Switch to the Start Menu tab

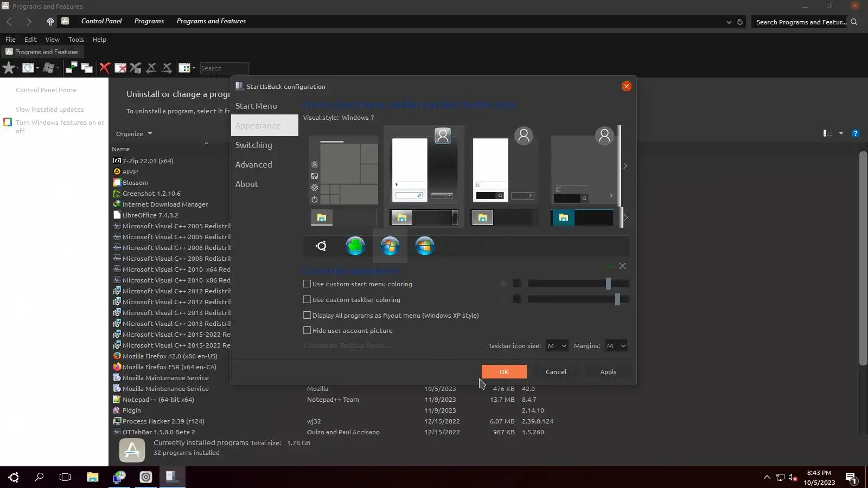265,106
